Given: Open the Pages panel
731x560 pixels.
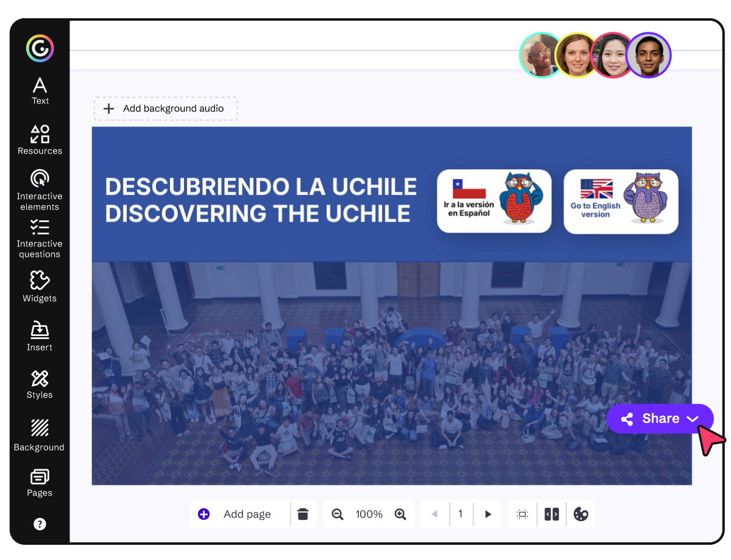Looking at the screenshot, I should [40, 482].
